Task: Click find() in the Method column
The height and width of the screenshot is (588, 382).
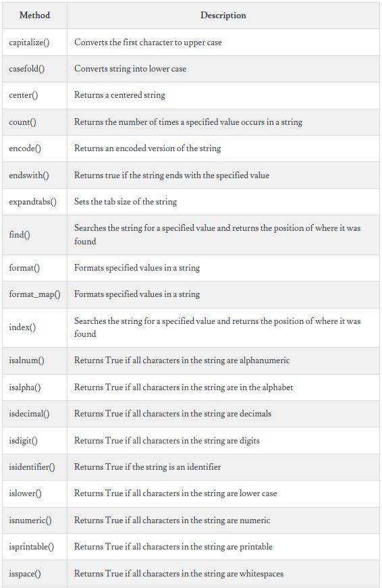Action: 20,235
